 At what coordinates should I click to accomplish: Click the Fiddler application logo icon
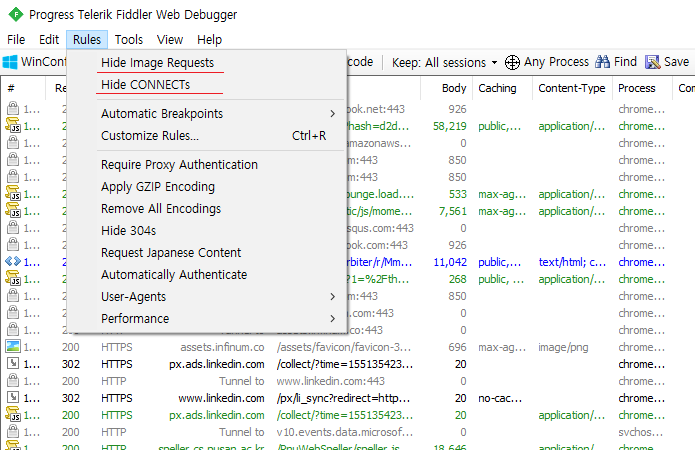pyautogui.click(x=16, y=15)
